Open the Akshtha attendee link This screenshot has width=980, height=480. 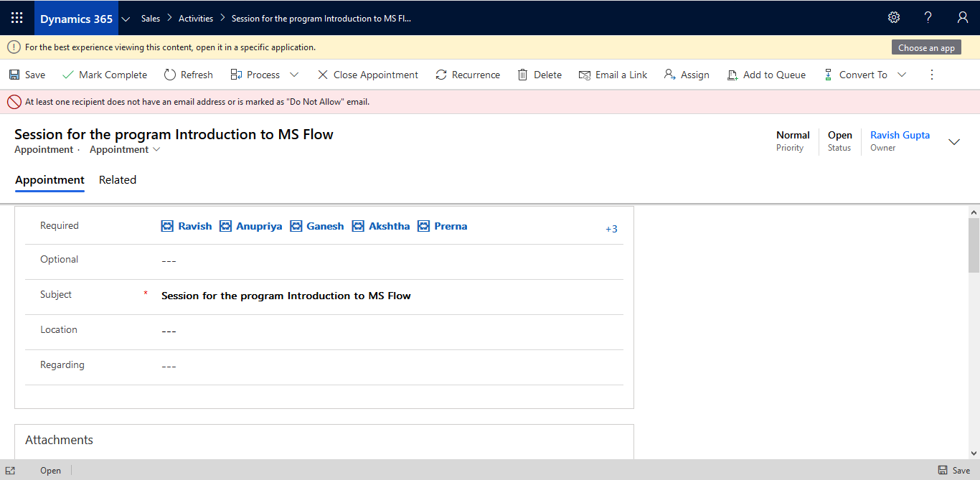point(390,226)
